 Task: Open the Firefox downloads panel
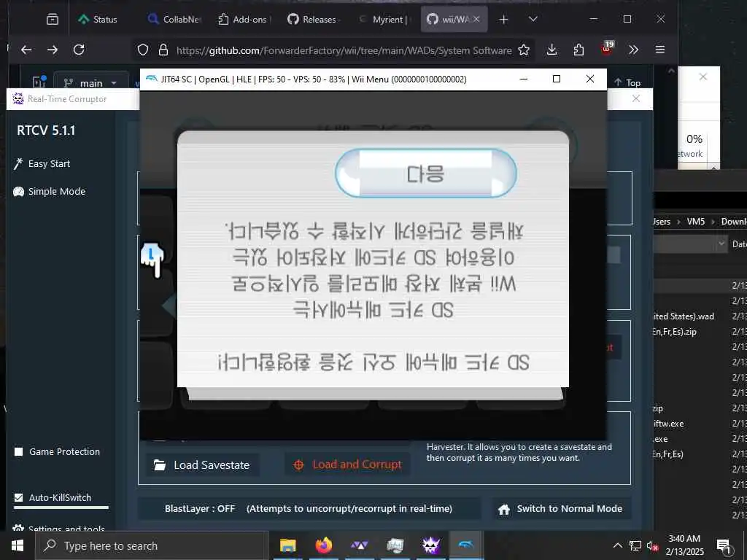click(x=551, y=50)
